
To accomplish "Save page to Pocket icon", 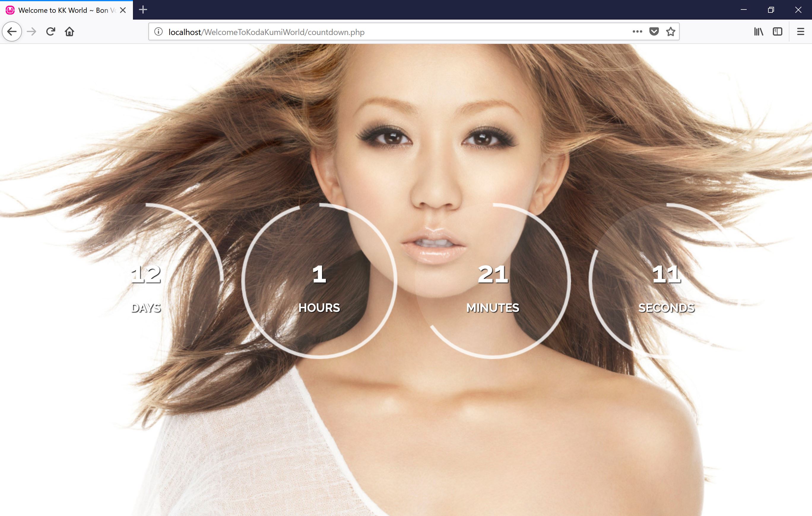I will tap(654, 32).
